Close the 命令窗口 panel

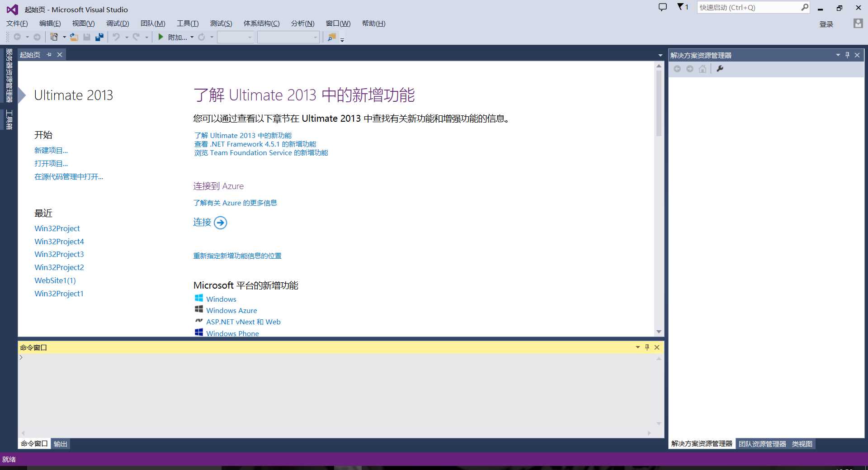click(x=657, y=347)
